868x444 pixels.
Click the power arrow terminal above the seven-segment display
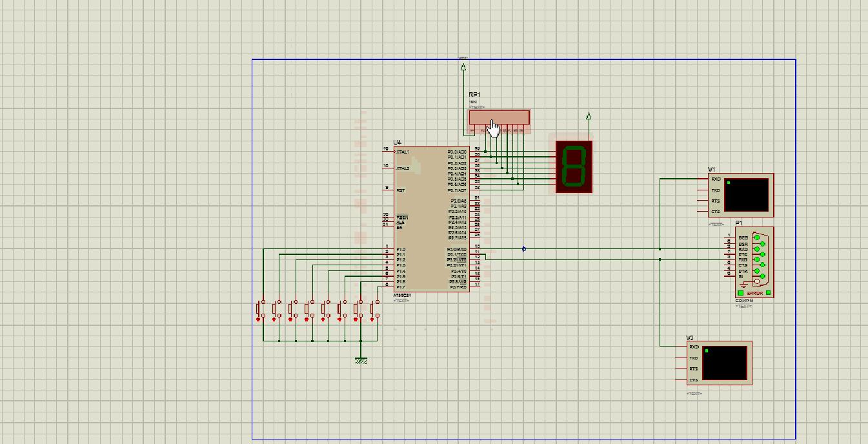point(589,117)
